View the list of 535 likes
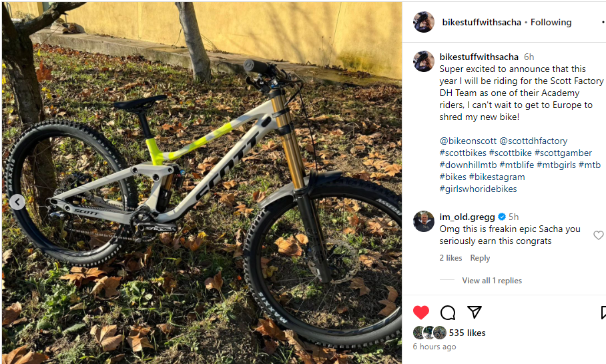This screenshot has width=606, height=364. [467, 333]
